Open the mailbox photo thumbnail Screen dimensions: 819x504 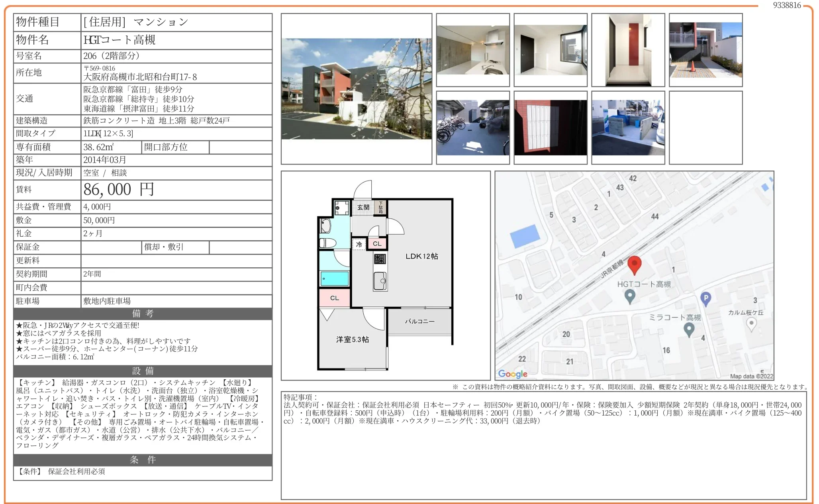550,127
